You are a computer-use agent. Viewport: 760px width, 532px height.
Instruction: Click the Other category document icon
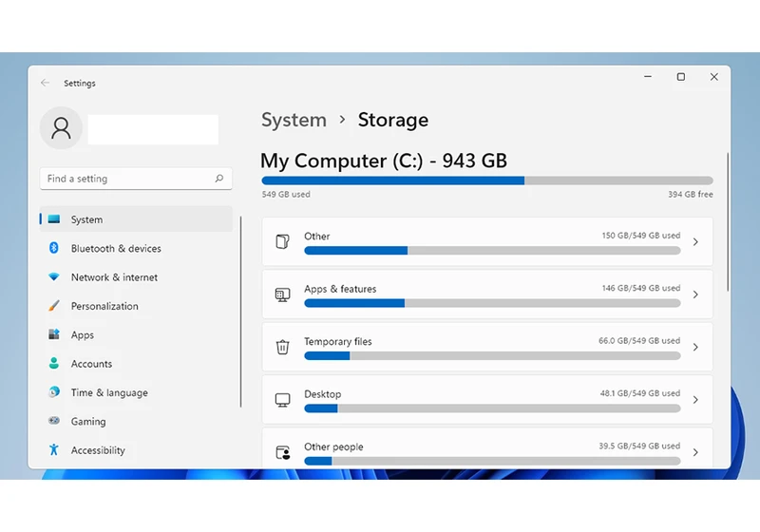point(282,241)
